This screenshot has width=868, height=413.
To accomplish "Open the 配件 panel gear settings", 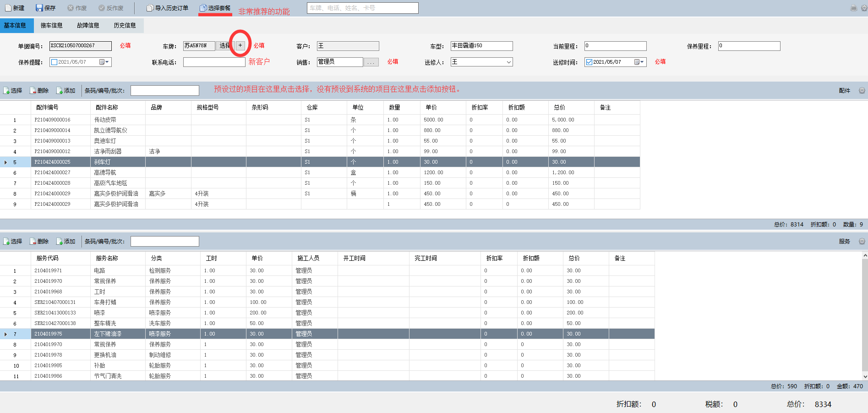I will coord(862,90).
